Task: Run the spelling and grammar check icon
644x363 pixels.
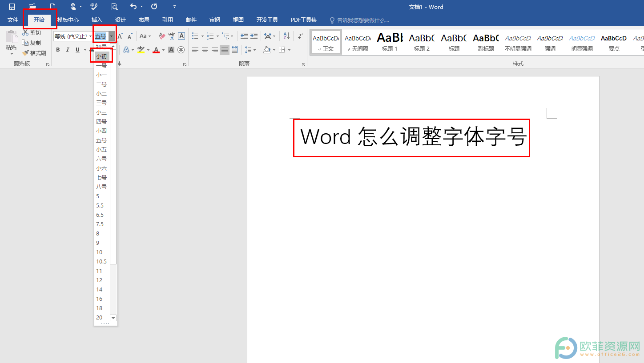Action: tap(94, 7)
